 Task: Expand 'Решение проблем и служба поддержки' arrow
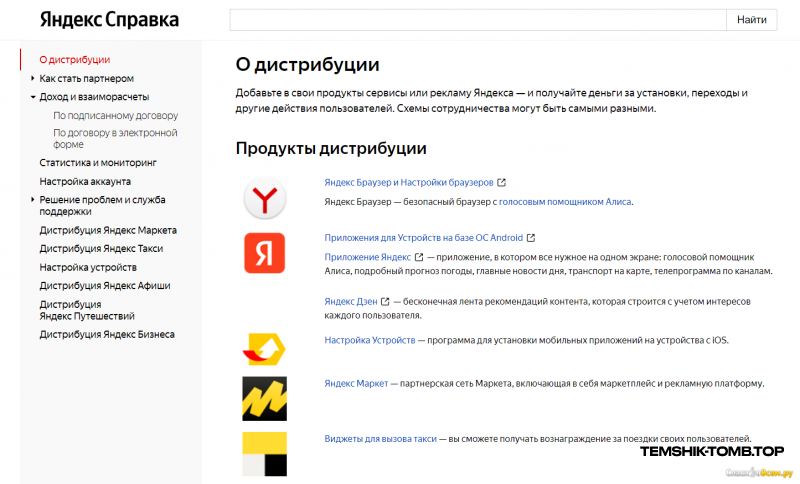(32, 199)
